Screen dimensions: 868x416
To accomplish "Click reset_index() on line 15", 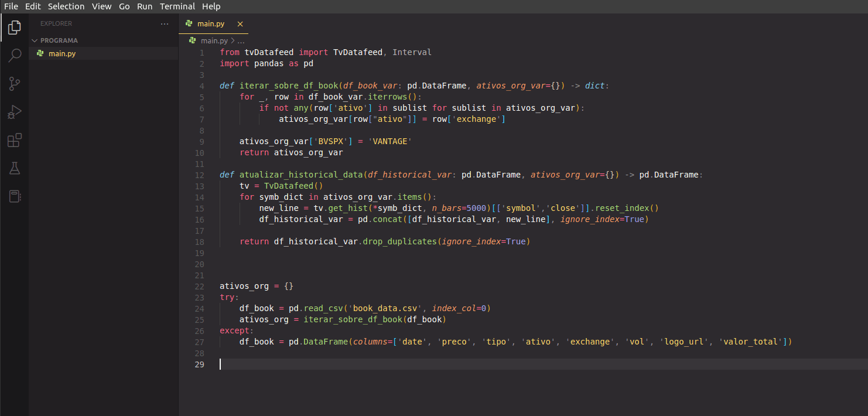I will point(627,208).
